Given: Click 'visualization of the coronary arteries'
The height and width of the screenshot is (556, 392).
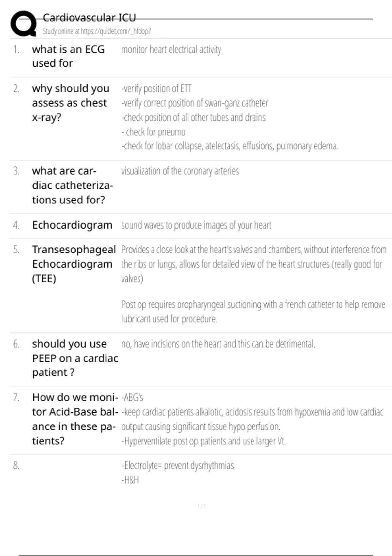Looking at the screenshot, I should click(x=180, y=171).
